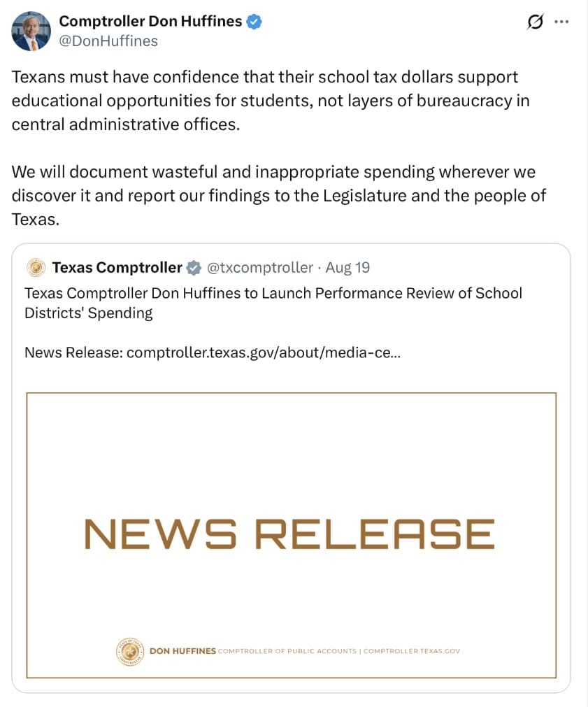Viewport: 588px width, 707px height.
Task: Click COMPTROLLER.TEXAS.GOV text in image footer
Action: (x=412, y=651)
